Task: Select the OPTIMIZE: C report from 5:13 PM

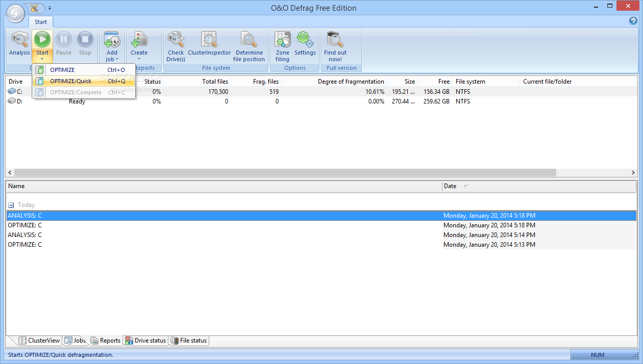Action: pos(321,245)
